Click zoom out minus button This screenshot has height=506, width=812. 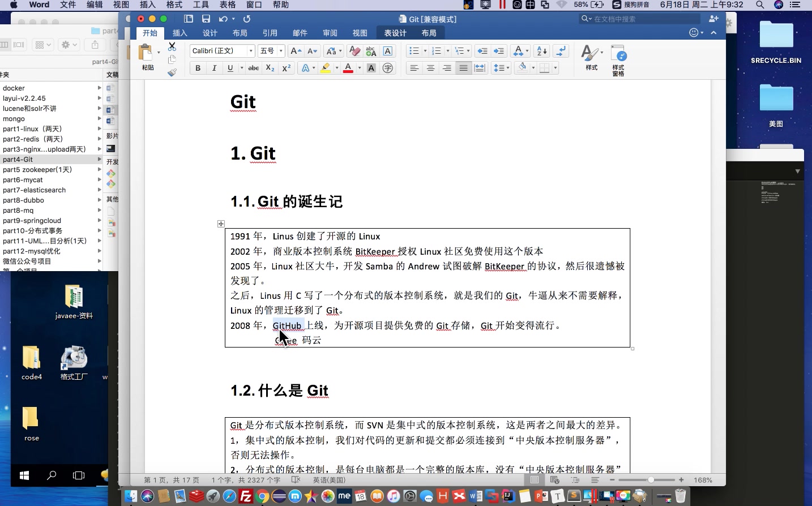pyautogui.click(x=612, y=479)
